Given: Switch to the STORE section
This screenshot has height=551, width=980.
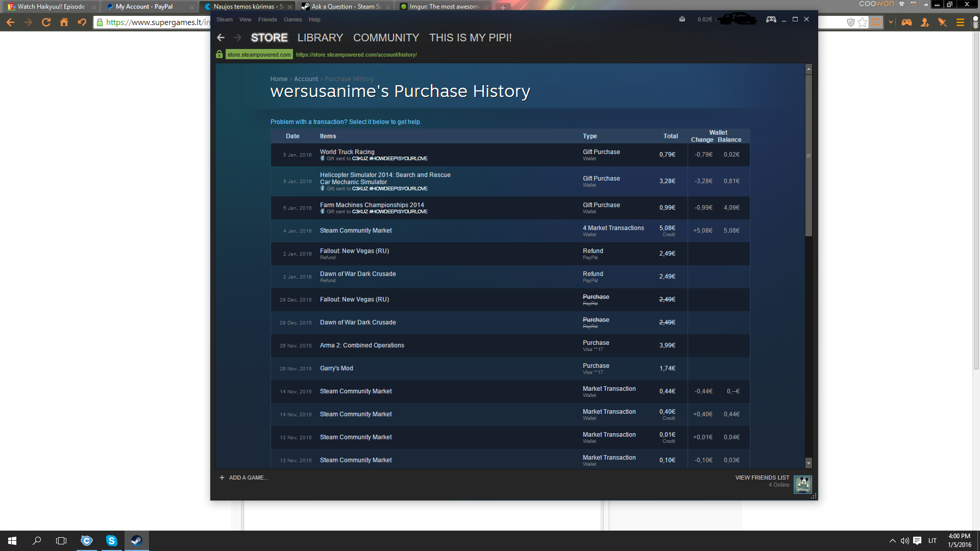Looking at the screenshot, I should point(269,38).
